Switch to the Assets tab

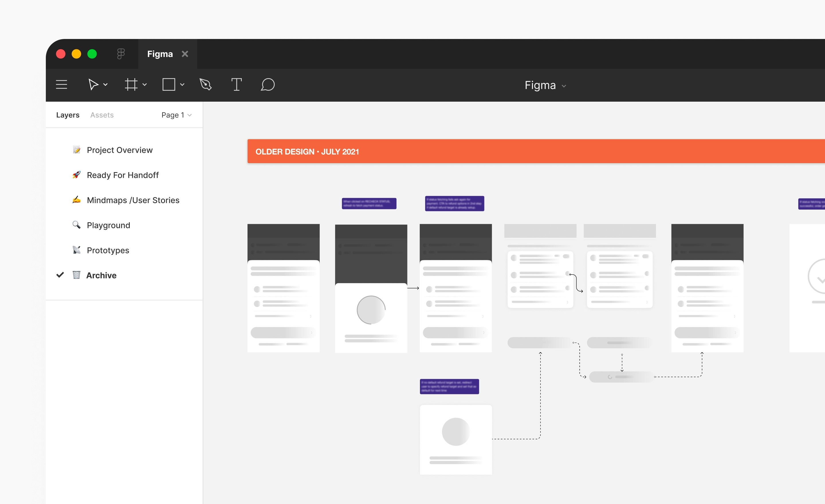[x=102, y=115]
